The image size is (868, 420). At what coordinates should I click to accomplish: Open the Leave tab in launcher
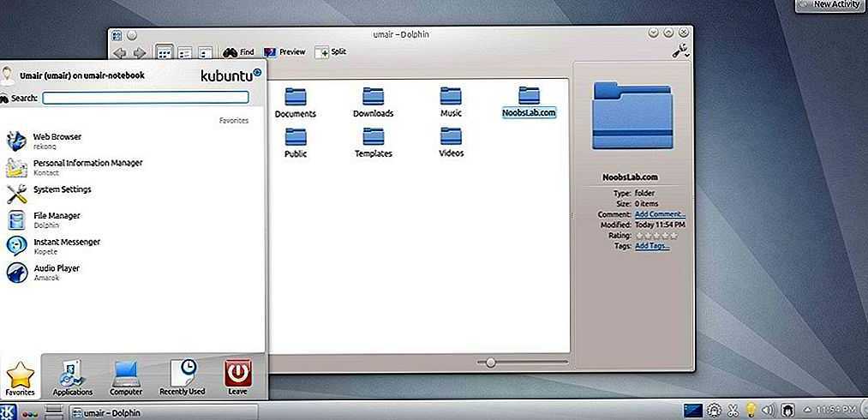coord(238,379)
